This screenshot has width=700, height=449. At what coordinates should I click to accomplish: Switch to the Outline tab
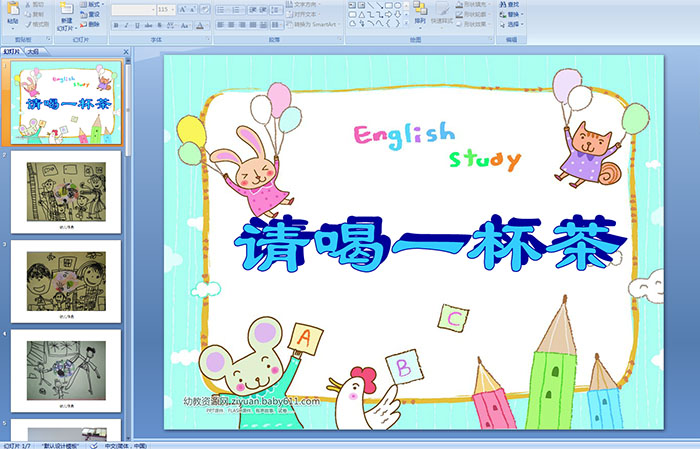click(34, 50)
